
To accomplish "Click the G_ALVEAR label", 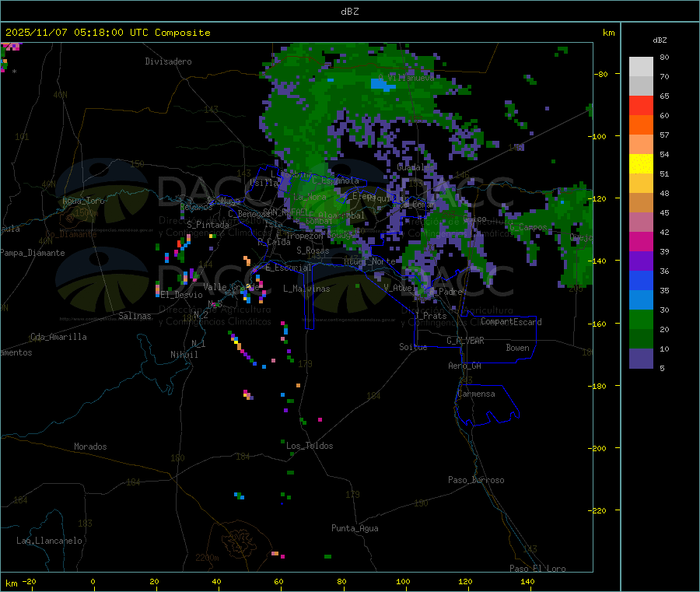I will pyautogui.click(x=465, y=341).
